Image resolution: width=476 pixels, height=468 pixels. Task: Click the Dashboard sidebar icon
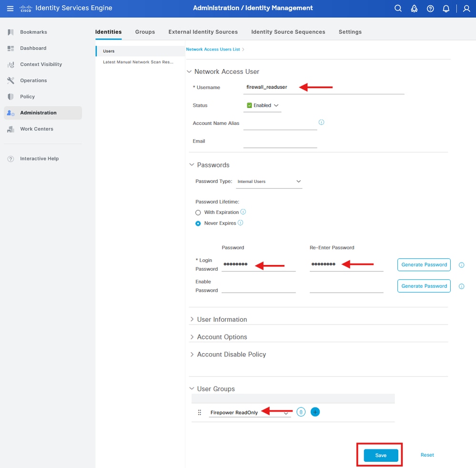[10, 48]
